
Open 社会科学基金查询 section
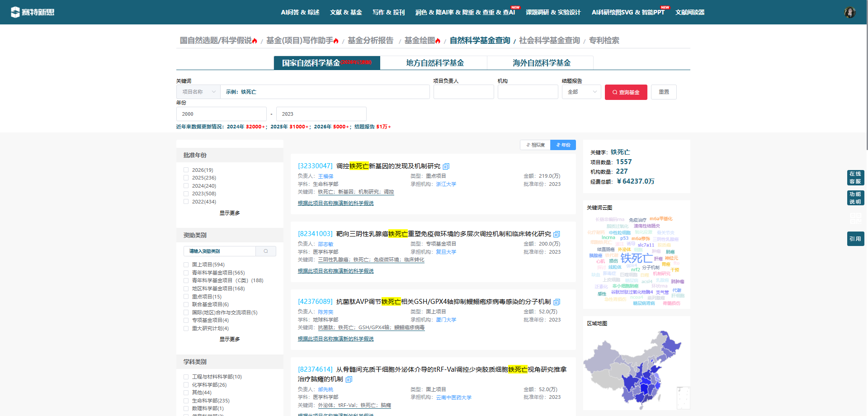click(x=549, y=41)
